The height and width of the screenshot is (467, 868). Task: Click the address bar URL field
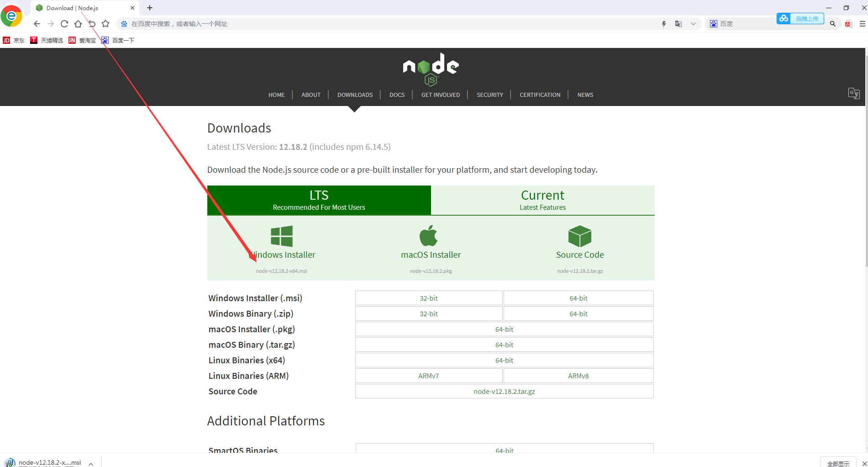tap(388, 24)
